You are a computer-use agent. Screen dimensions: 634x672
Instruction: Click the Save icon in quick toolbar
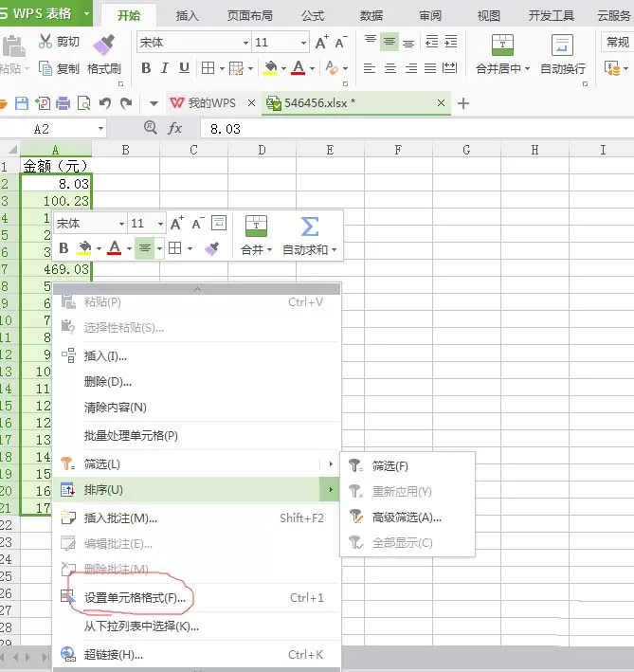[x=22, y=103]
